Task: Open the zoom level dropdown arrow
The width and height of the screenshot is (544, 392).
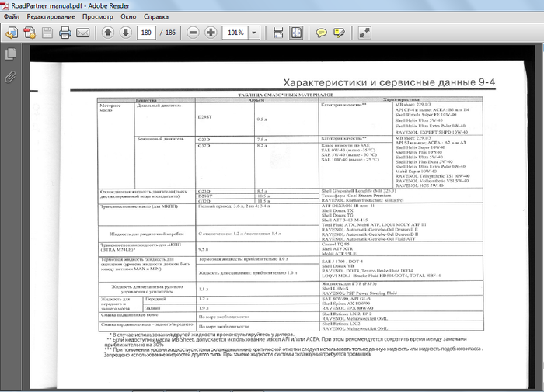Action: (254, 33)
